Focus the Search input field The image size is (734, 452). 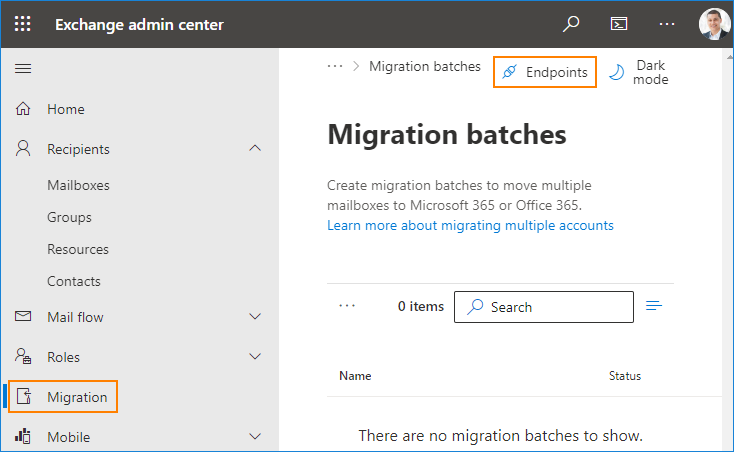pos(544,307)
